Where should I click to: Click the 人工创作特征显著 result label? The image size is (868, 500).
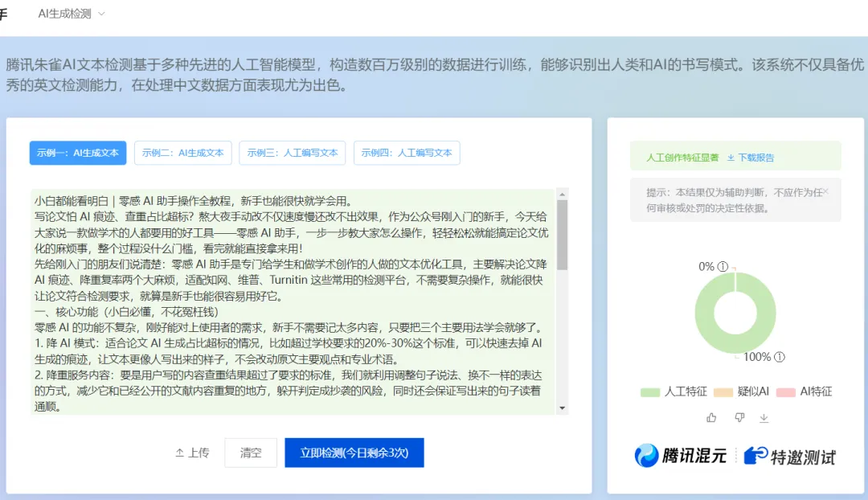682,158
